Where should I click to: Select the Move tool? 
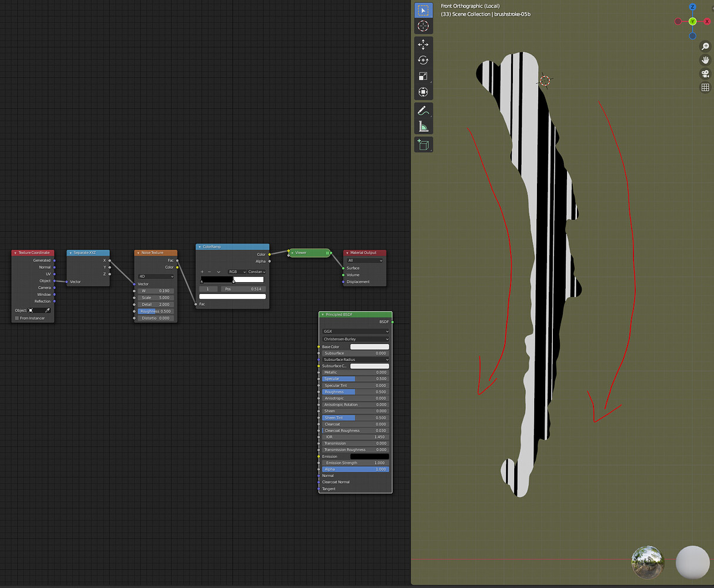coord(423,44)
